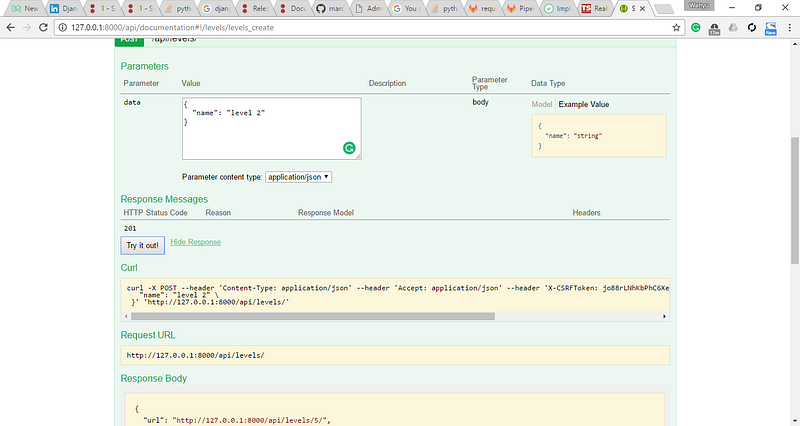Click the page vertical scrollbar thumb

[x=795, y=201]
